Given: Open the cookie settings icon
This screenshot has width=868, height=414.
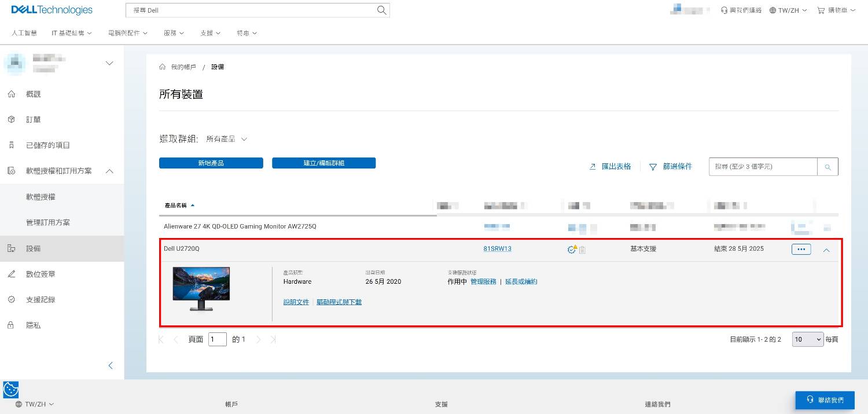Looking at the screenshot, I should (x=11, y=389).
